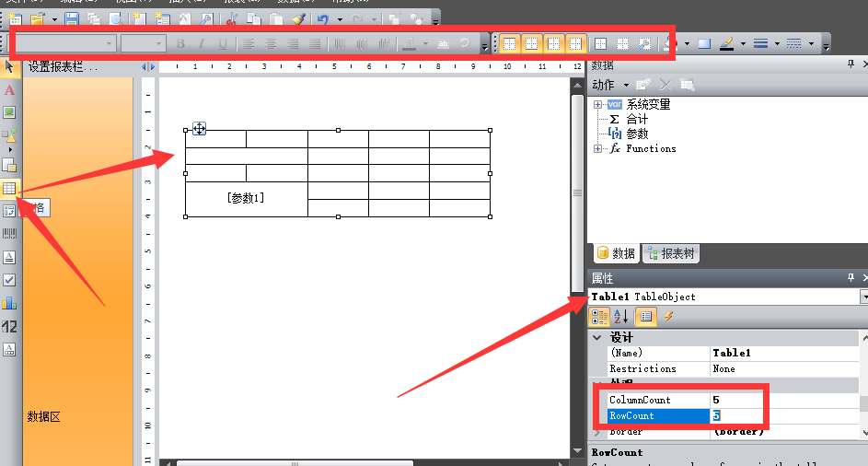Click the (Name) property value Table1

(x=784, y=353)
